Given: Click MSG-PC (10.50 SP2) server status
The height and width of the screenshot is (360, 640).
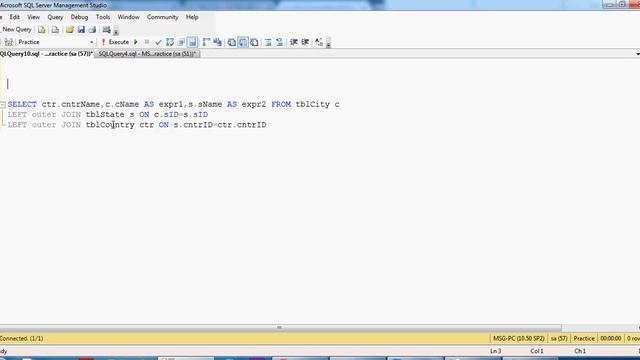Looking at the screenshot, I should [x=518, y=339].
